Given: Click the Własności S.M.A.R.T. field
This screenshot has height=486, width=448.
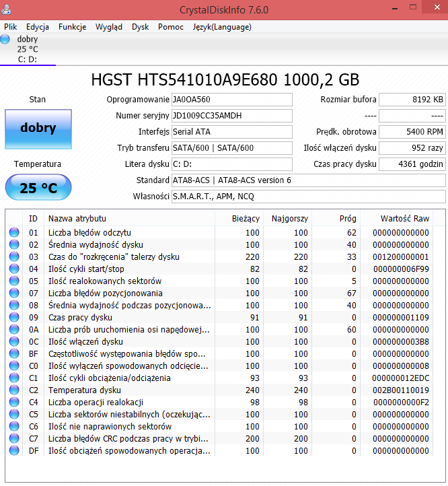Looking at the screenshot, I should pos(309,196).
